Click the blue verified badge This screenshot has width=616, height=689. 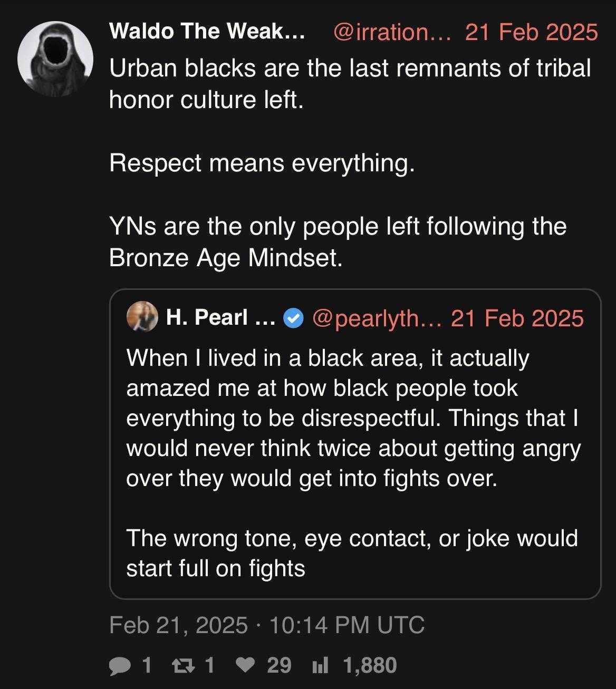(292, 318)
